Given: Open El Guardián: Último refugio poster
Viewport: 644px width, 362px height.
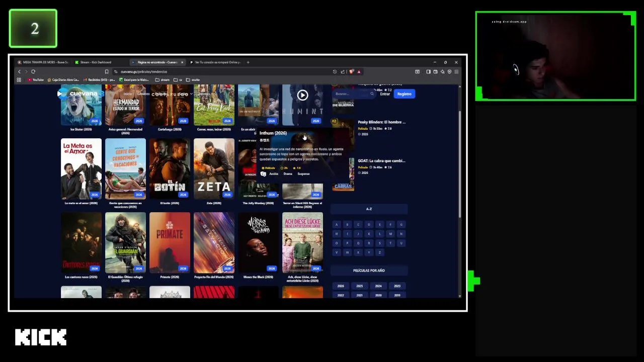Looking at the screenshot, I should (125, 243).
